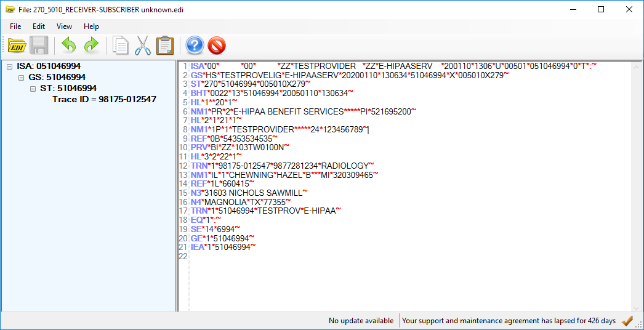Open help with blue question mark icon

(195, 46)
